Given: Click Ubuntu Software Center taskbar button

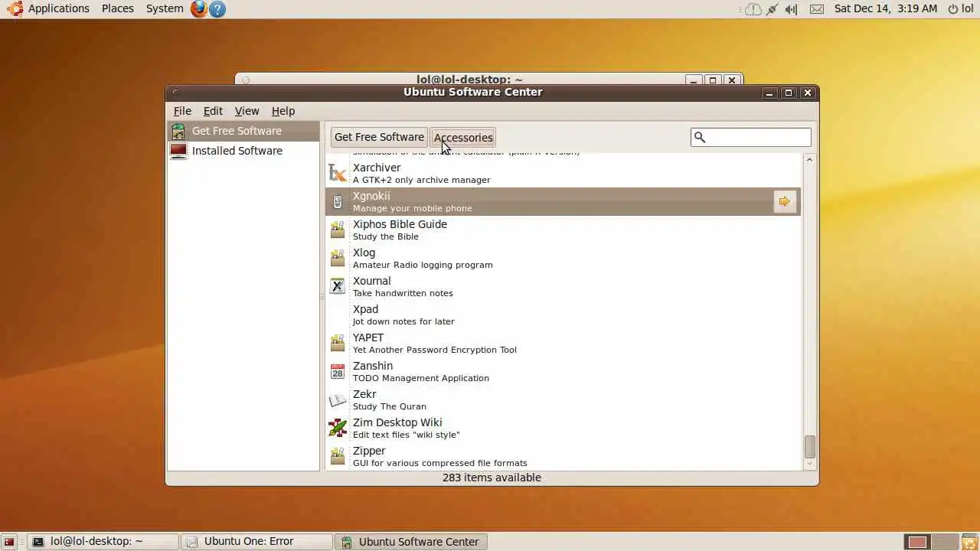Looking at the screenshot, I should pyautogui.click(x=410, y=542).
